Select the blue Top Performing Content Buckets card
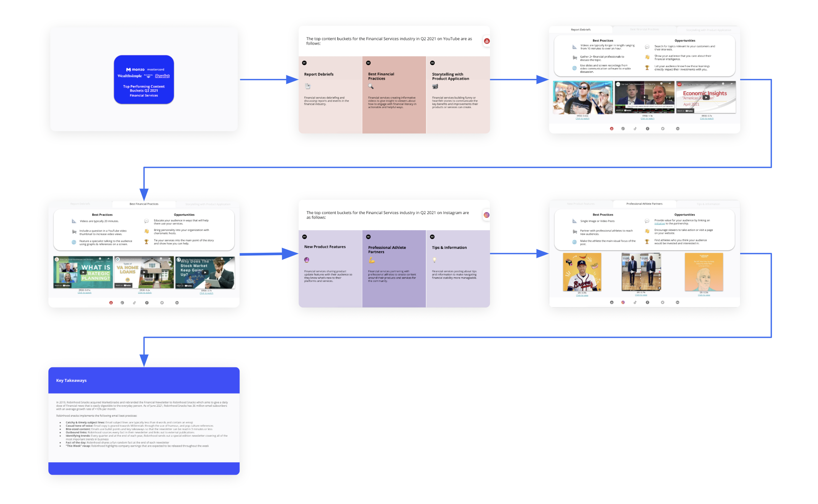Viewport: 818px width, 504px height. 144,80
